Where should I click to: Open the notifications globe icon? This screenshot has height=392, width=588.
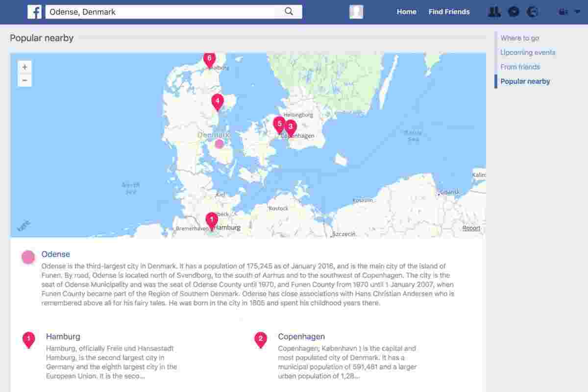533,12
